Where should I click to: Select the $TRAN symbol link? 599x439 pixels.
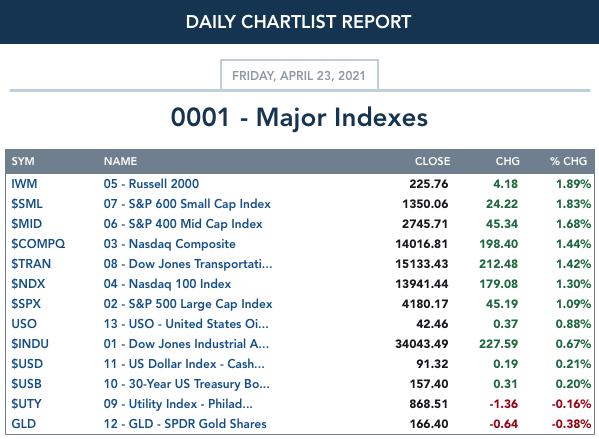pyautogui.click(x=31, y=264)
